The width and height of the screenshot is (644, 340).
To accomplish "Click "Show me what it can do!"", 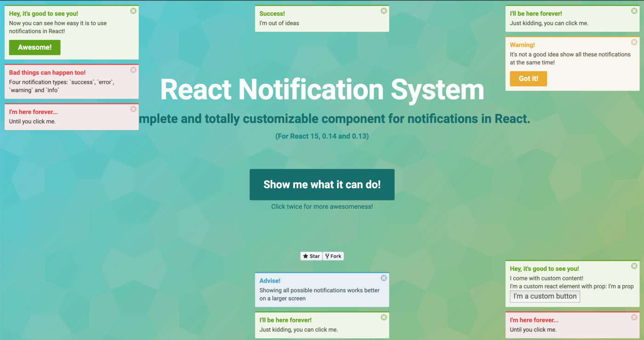I will click(322, 184).
